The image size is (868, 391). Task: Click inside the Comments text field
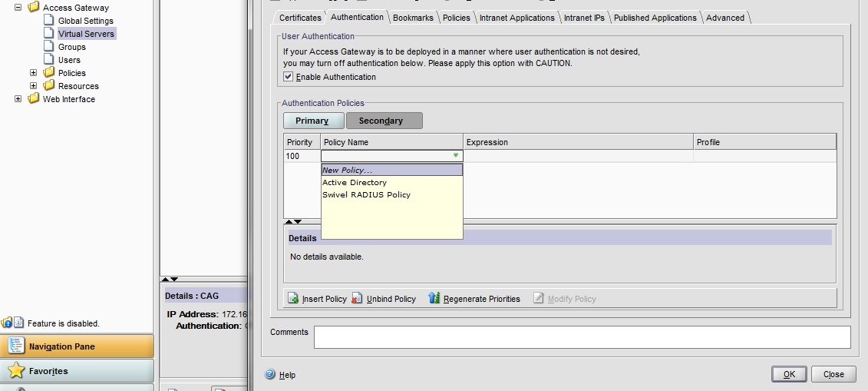tap(582, 336)
